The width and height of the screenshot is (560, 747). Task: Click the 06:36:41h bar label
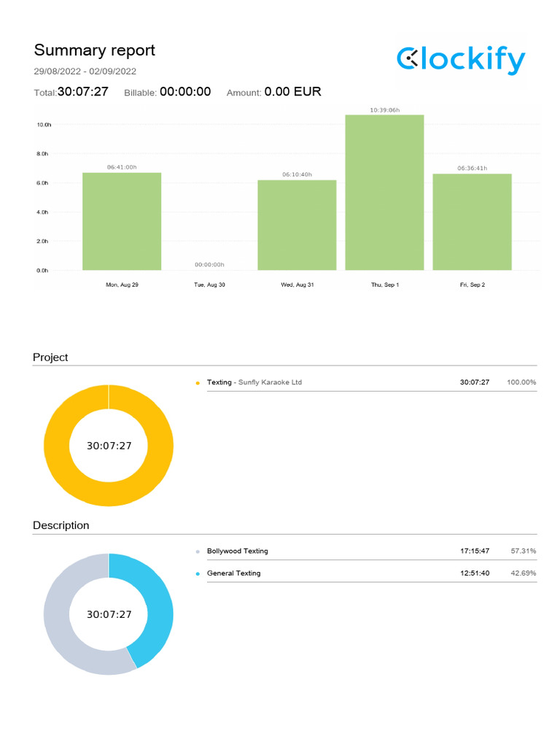472,169
